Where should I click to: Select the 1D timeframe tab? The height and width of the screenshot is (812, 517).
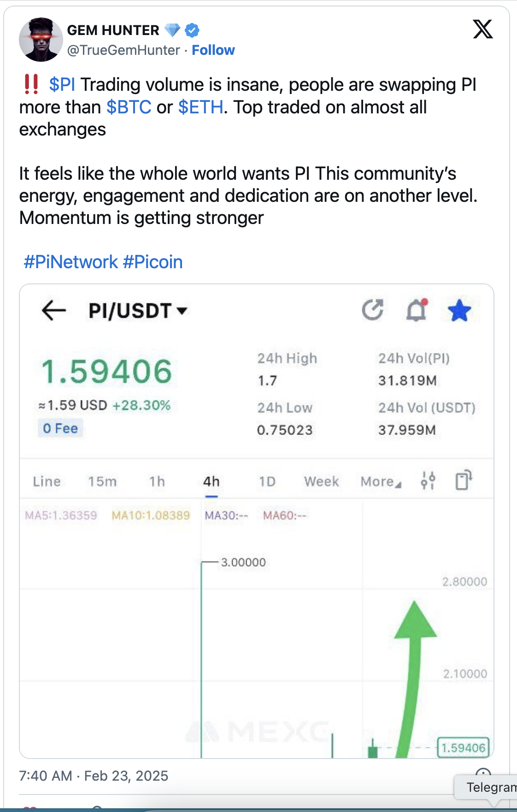268,481
